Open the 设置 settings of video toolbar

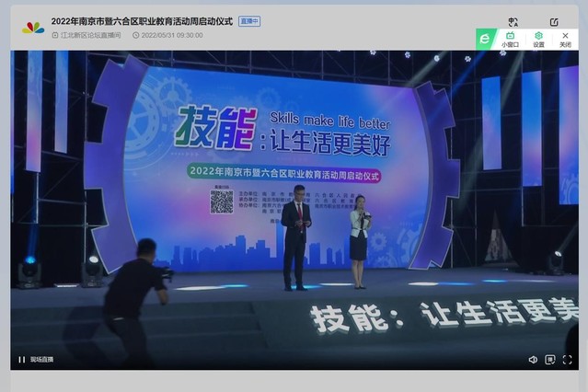click(x=538, y=40)
